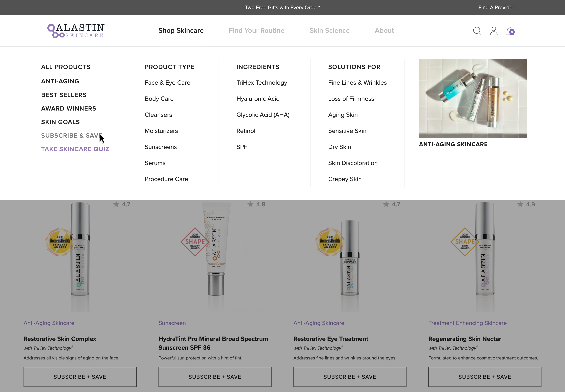Select All Products in the mega menu
Screen dimensions: 565x392
(66, 67)
